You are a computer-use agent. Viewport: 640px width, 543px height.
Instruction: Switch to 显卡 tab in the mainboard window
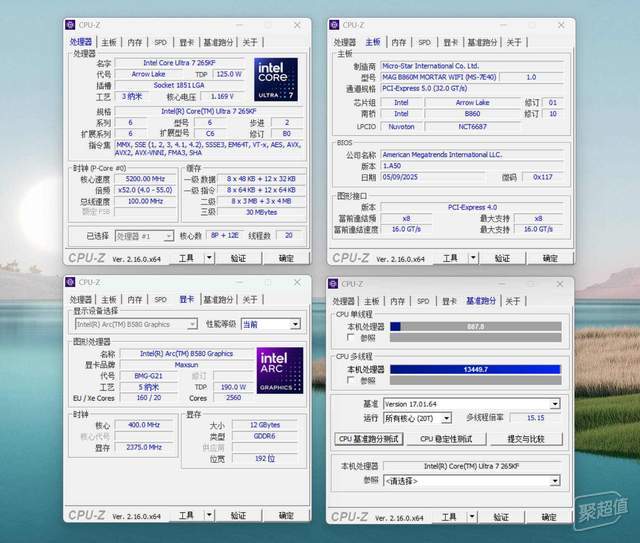[x=451, y=42]
